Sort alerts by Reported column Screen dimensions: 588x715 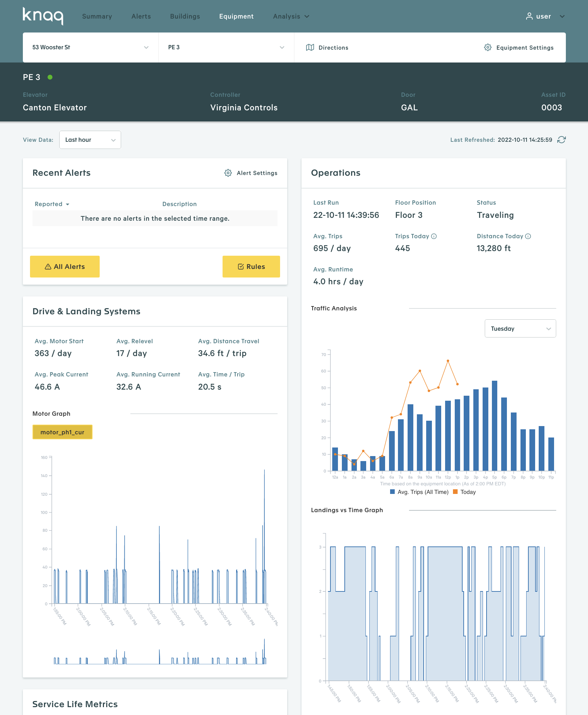[x=52, y=204]
